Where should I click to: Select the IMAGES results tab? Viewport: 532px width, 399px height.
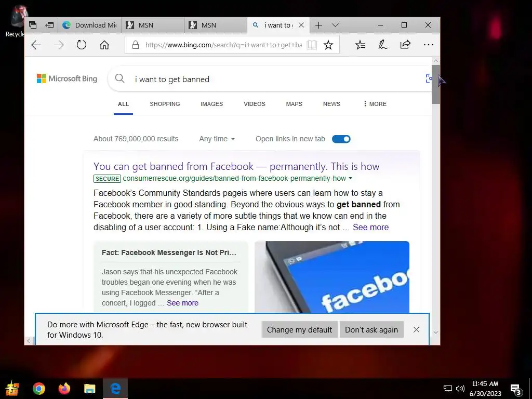[212, 104]
